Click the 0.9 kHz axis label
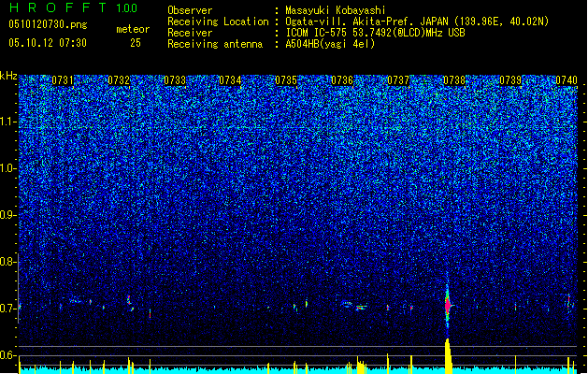Screen dimensions: 588x374 point(7,215)
